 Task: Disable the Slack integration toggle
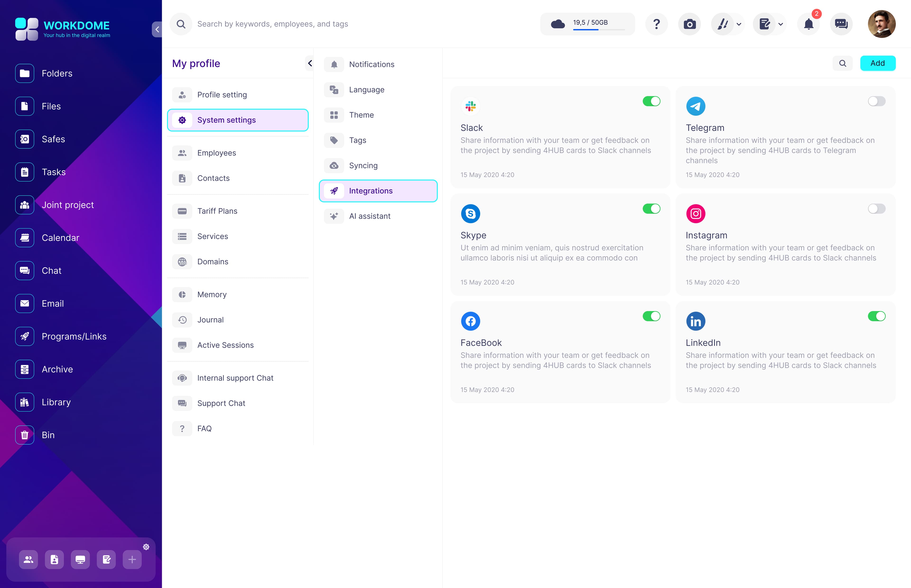click(x=651, y=101)
